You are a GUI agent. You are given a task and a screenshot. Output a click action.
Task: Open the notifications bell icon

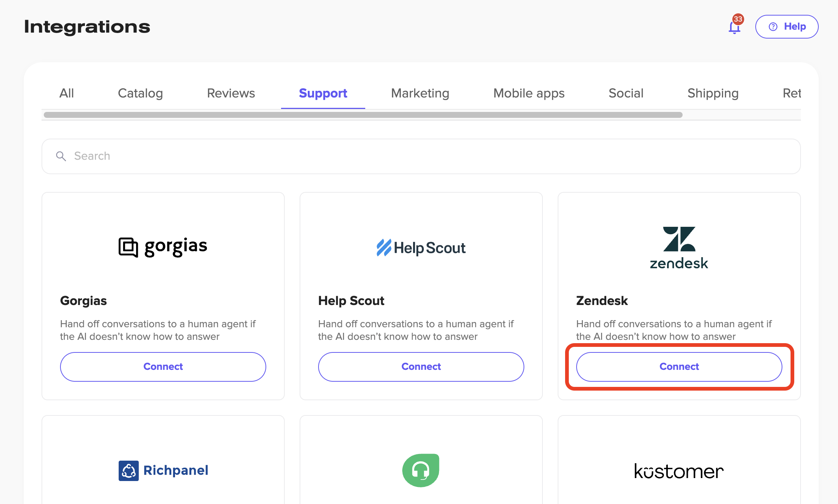[x=734, y=27]
